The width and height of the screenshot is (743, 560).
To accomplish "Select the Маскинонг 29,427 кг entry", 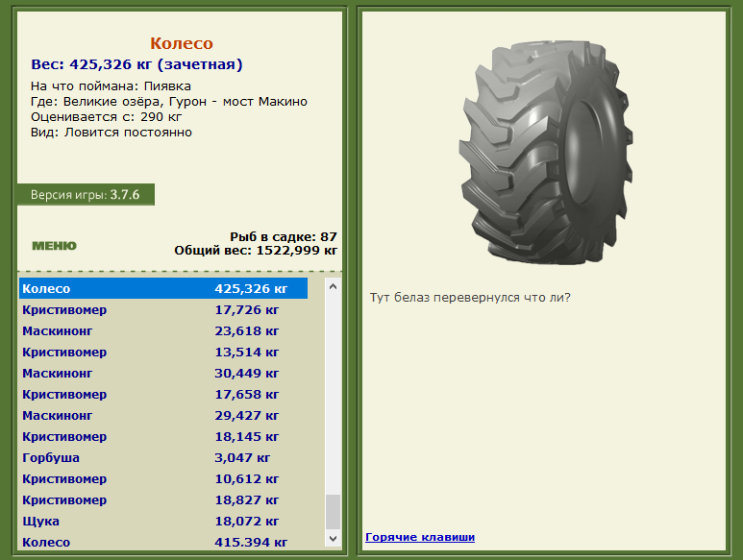I will [163, 416].
